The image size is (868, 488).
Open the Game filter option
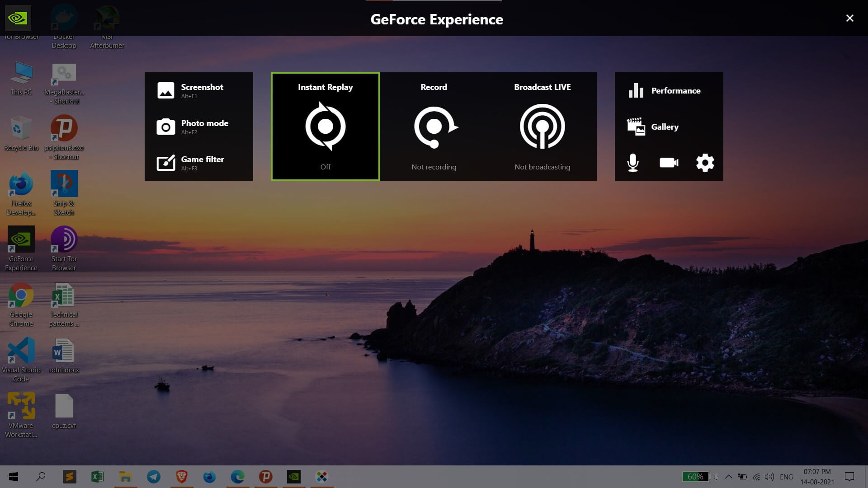pyautogui.click(x=199, y=163)
